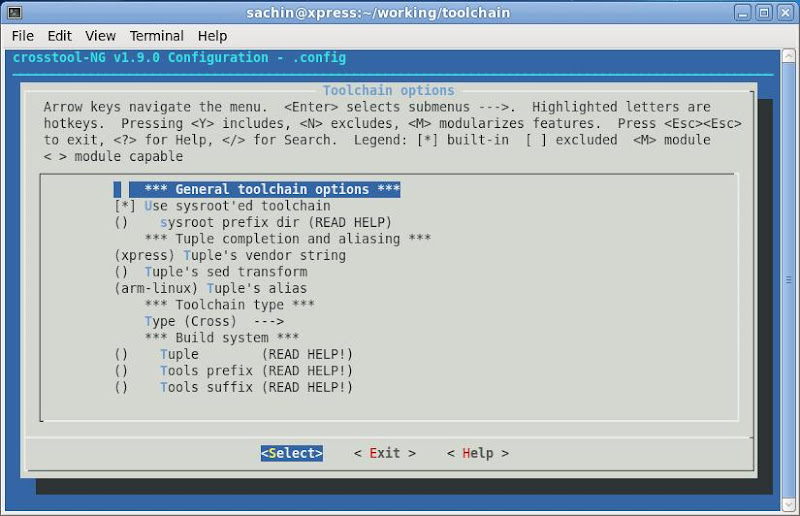Image resolution: width=800 pixels, height=516 pixels.
Task: Click the Tuple completion and aliasing heading
Action: click(x=288, y=238)
